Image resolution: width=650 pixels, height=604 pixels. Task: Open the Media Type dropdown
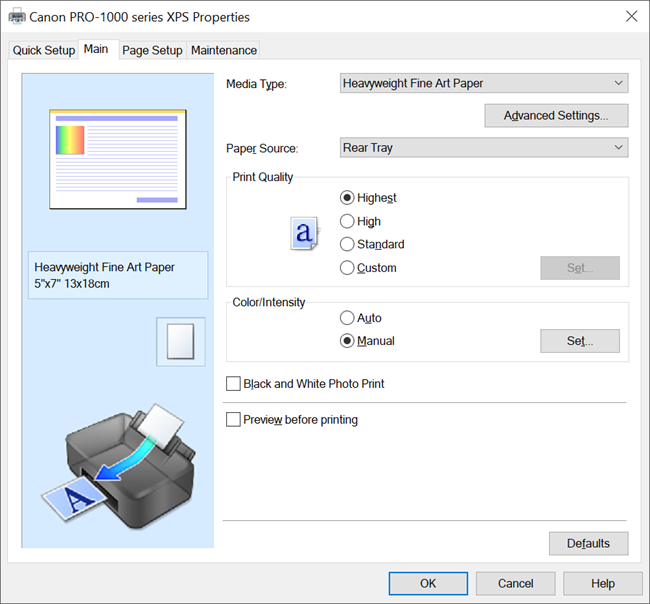[484, 83]
